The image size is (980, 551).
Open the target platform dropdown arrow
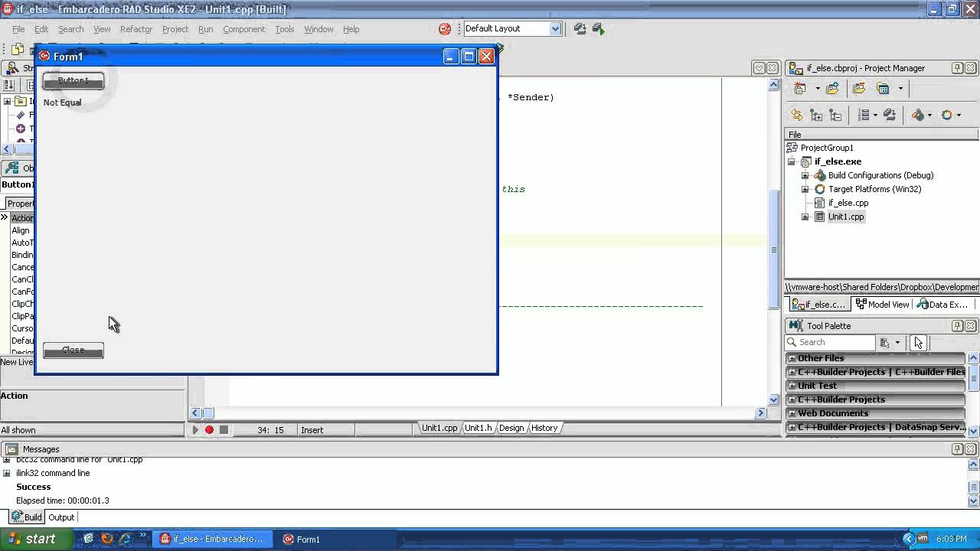pyautogui.click(x=959, y=115)
